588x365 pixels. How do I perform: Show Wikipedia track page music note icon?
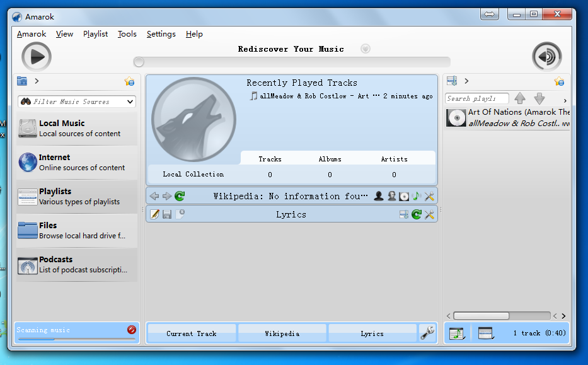[417, 196]
